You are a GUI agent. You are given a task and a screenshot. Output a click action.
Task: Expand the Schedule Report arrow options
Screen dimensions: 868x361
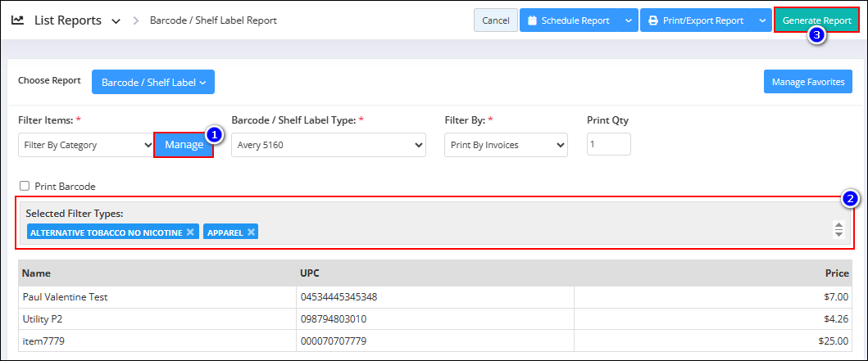pos(628,20)
